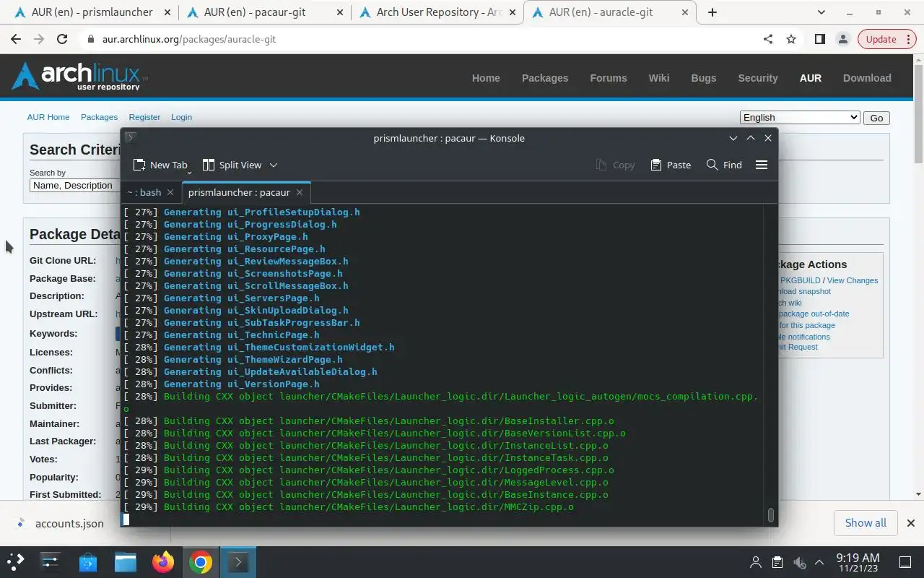The height and width of the screenshot is (578, 924).
Task: Click the Go button beside language
Action: (876, 118)
